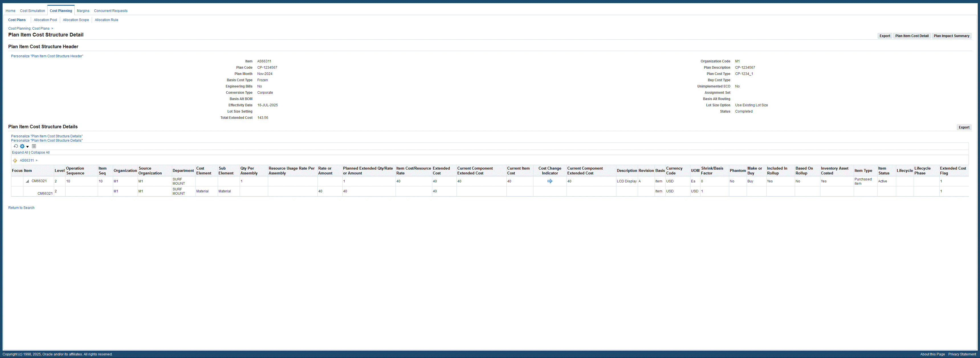Click Collapse All link

[x=40, y=152]
